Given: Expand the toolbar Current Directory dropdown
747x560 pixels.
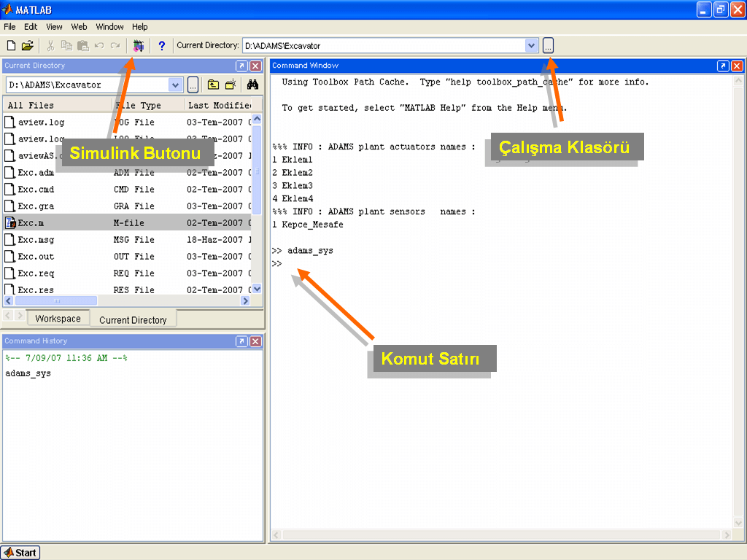Looking at the screenshot, I should point(531,45).
